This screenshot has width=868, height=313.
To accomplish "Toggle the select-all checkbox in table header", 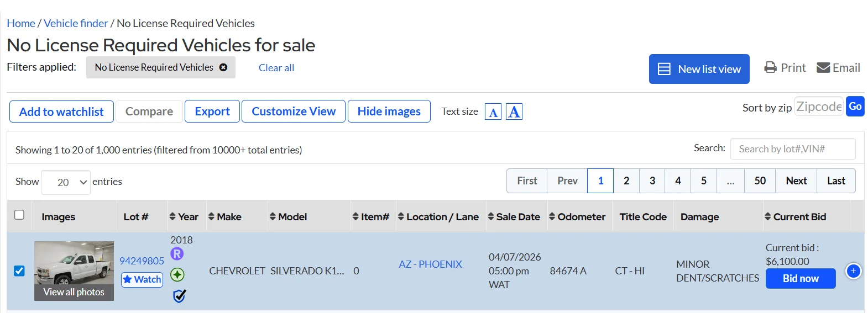I will click(x=19, y=215).
